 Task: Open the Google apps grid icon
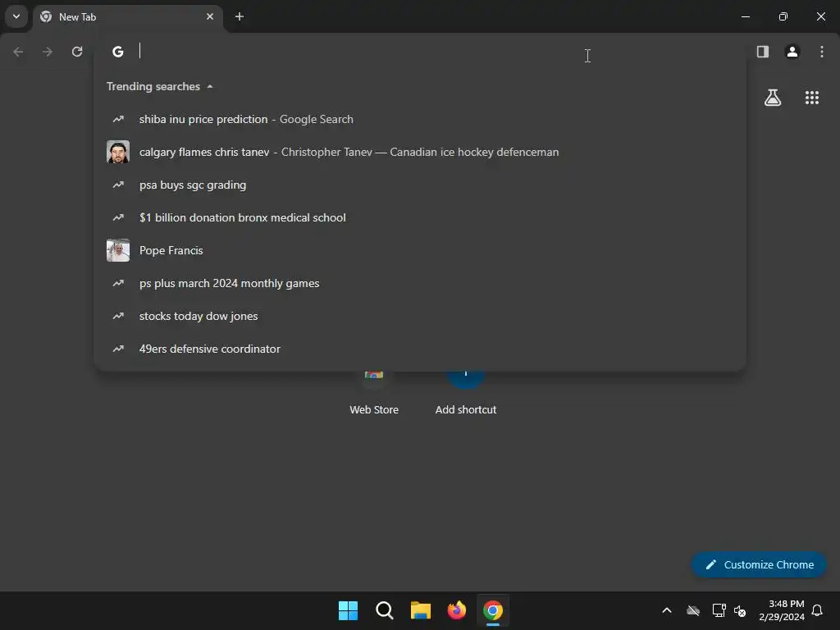(x=812, y=98)
